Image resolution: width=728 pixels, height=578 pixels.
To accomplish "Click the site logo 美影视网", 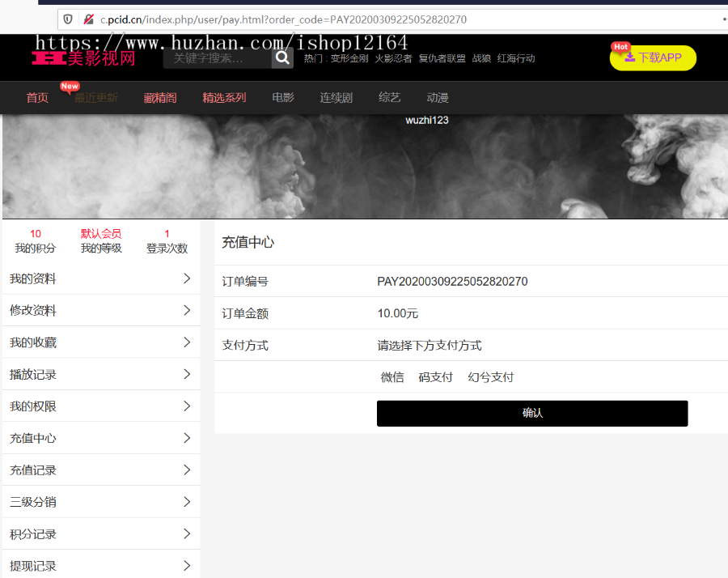I will point(83,58).
